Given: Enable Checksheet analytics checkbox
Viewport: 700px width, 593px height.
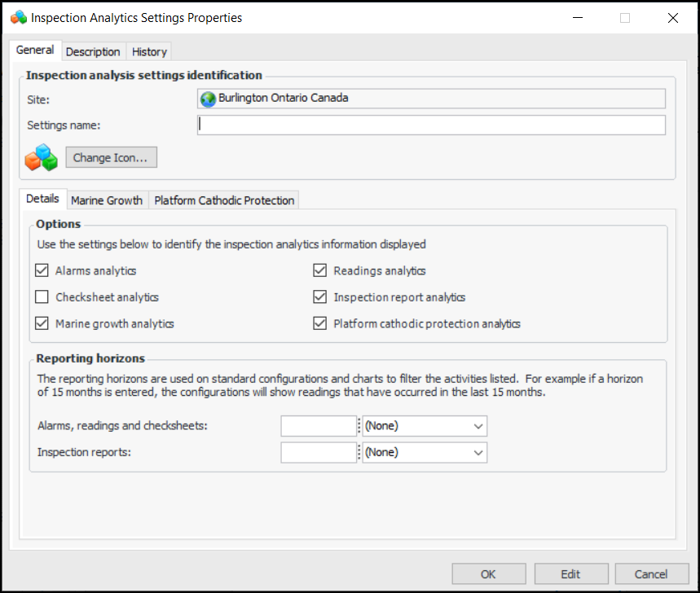Looking at the screenshot, I should click(x=42, y=297).
